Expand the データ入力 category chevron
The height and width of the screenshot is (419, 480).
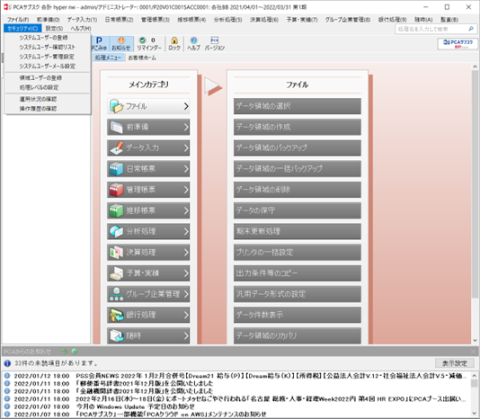186,148
